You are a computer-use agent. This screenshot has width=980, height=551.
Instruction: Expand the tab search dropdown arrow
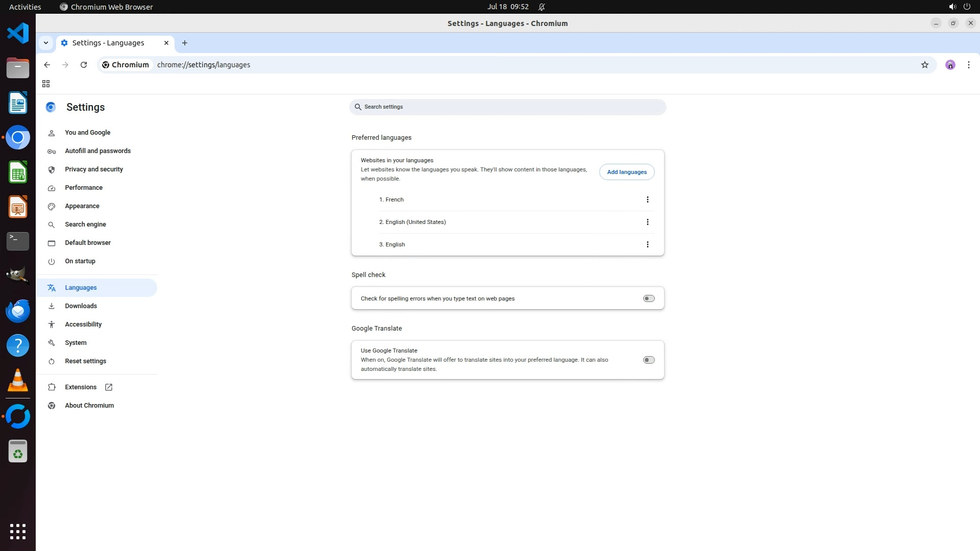click(x=46, y=43)
